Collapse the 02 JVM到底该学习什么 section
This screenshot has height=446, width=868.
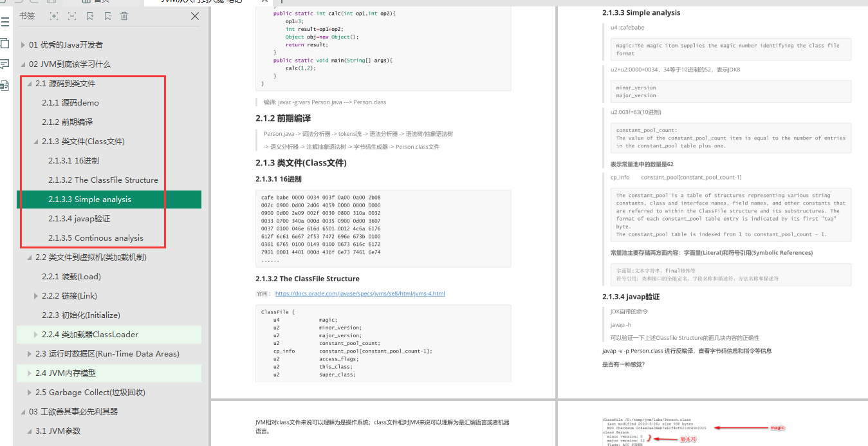click(x=23, y=64)
